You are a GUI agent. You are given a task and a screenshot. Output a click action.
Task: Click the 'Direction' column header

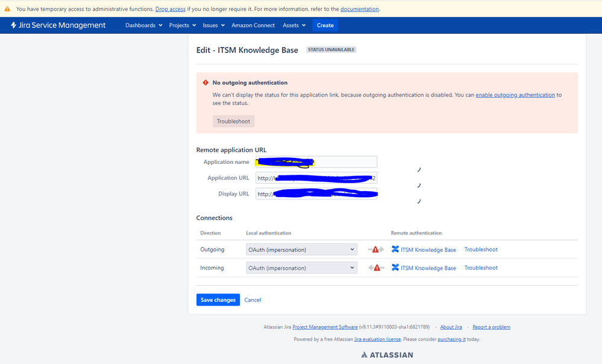click(210, 233)
